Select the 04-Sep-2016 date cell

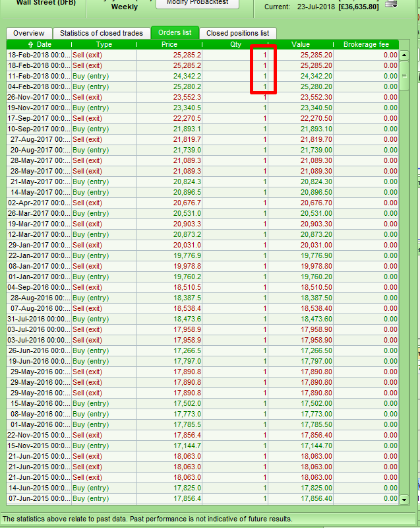[x=39, y=287]
